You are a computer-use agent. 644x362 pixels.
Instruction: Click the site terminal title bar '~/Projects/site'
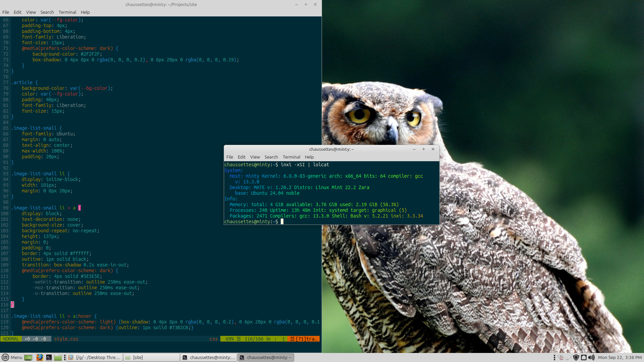click(161, 4)
